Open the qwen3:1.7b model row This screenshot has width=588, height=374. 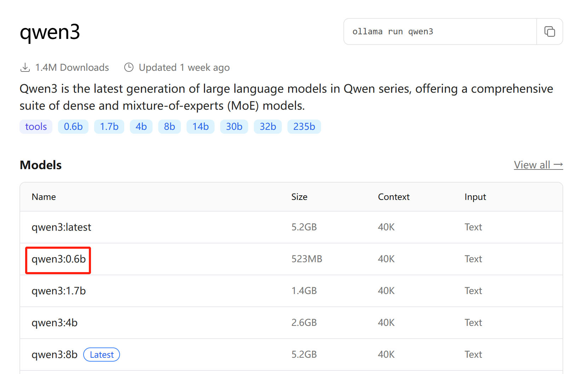coord(58,291)
